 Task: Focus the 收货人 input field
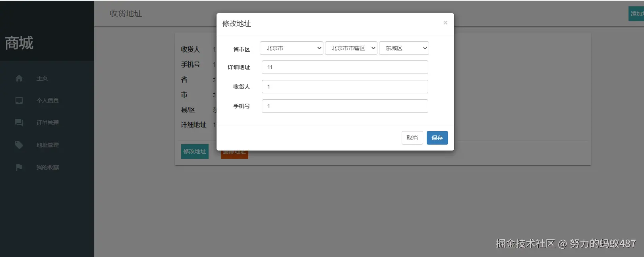coord(345,87)
